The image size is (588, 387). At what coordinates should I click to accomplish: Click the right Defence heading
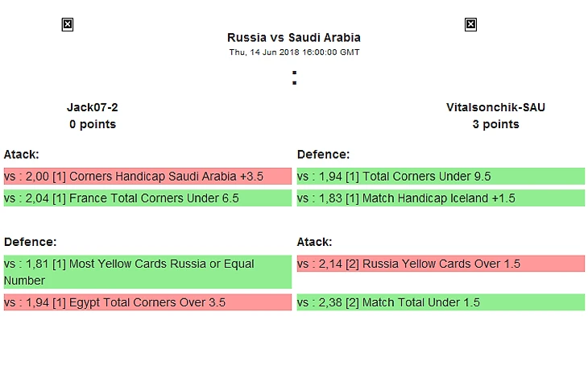click(323, 154)
